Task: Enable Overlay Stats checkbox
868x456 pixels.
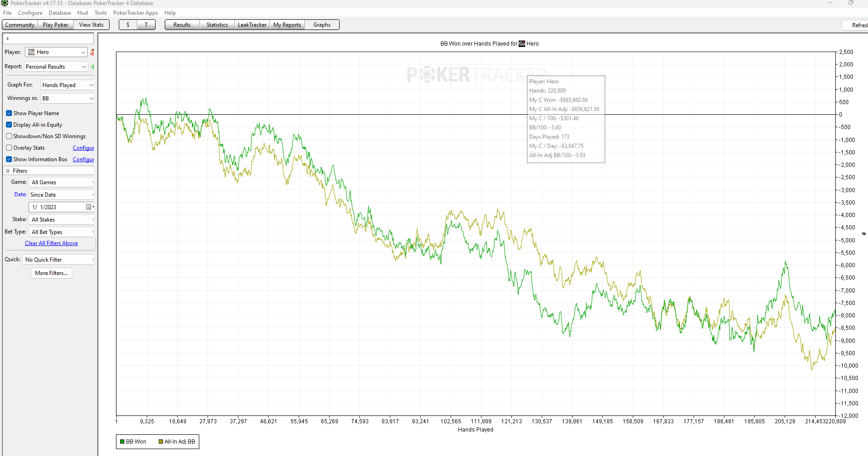Action: pyautogui.click(x=9, y=148)
